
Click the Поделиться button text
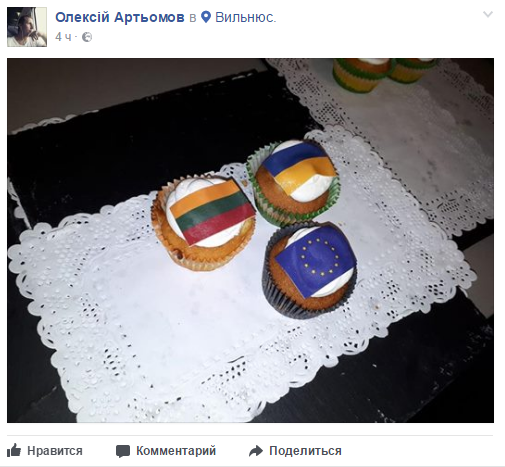[305, 451]
